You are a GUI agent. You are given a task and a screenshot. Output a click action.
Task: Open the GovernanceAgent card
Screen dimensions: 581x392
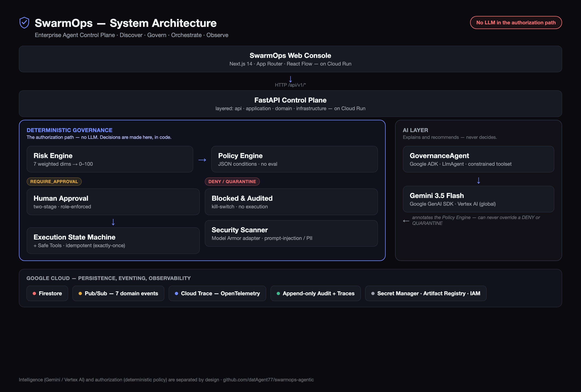pos(478,159)
